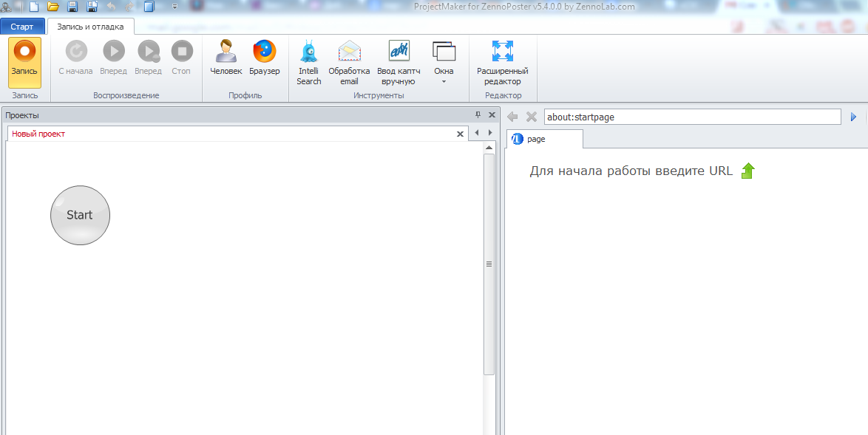Click the С начала restart playback button

pos(76,58)
